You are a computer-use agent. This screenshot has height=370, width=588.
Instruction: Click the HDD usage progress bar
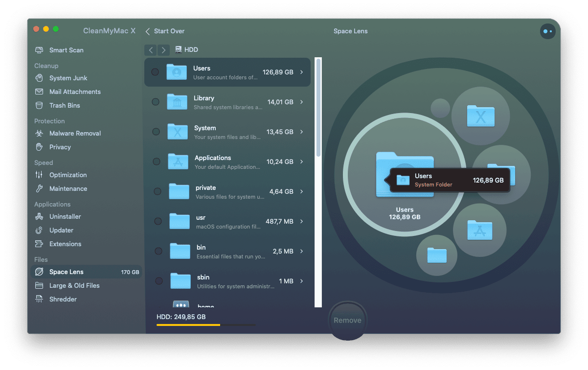(x=206, y=325)
